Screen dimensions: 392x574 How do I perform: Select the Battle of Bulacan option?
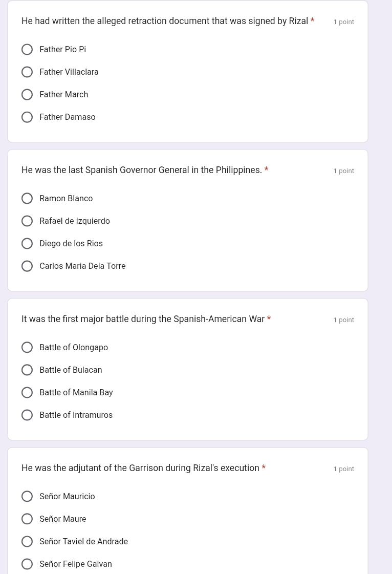27,370
